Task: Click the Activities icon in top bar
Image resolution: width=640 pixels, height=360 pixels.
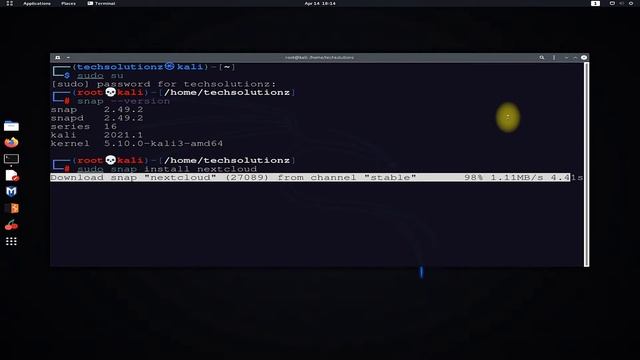Action: pyautogui.click(x=9, y=3)
